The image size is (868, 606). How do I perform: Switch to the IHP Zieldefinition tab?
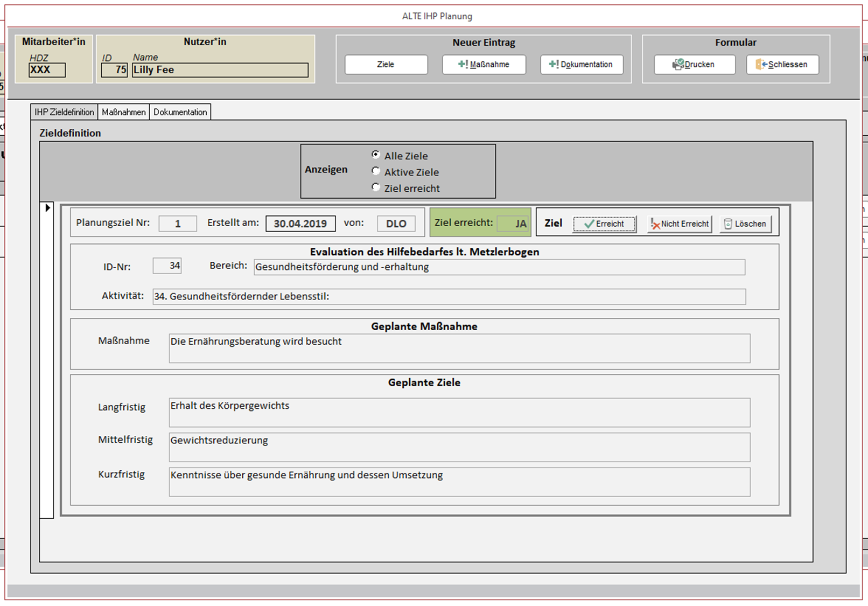[x=64, y=112]
